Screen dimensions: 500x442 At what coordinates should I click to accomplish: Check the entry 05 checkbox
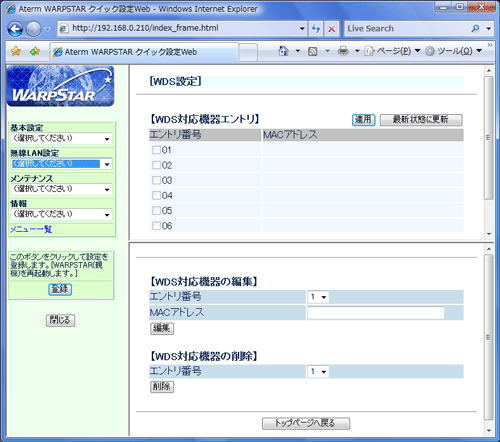[156, 211]
